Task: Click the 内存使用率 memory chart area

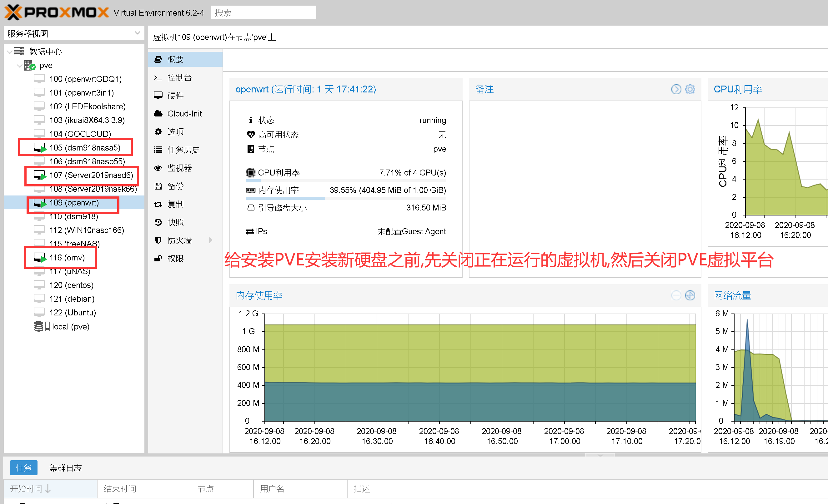Action: [x=480, y=368]
